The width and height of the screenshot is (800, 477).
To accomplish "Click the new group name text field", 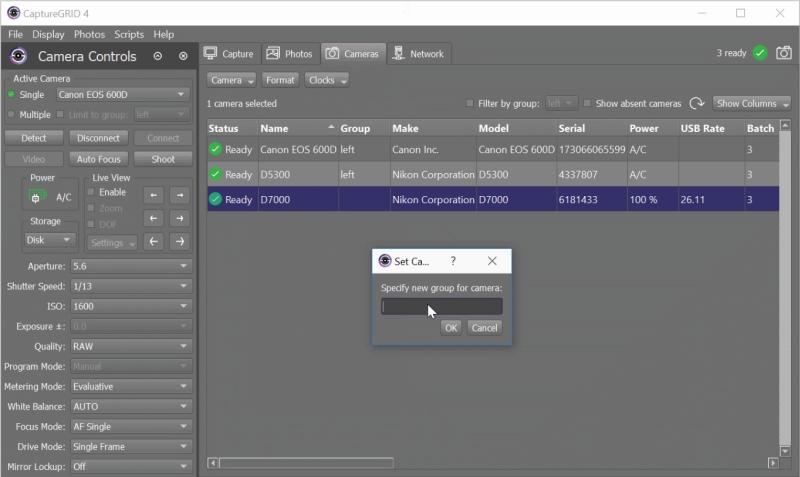I will pos(441,307).
